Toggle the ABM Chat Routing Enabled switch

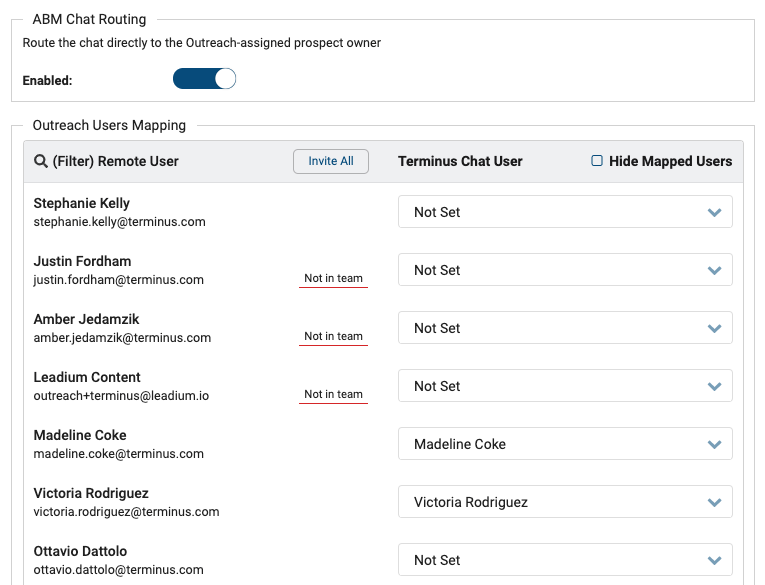[x=204, y=79]
